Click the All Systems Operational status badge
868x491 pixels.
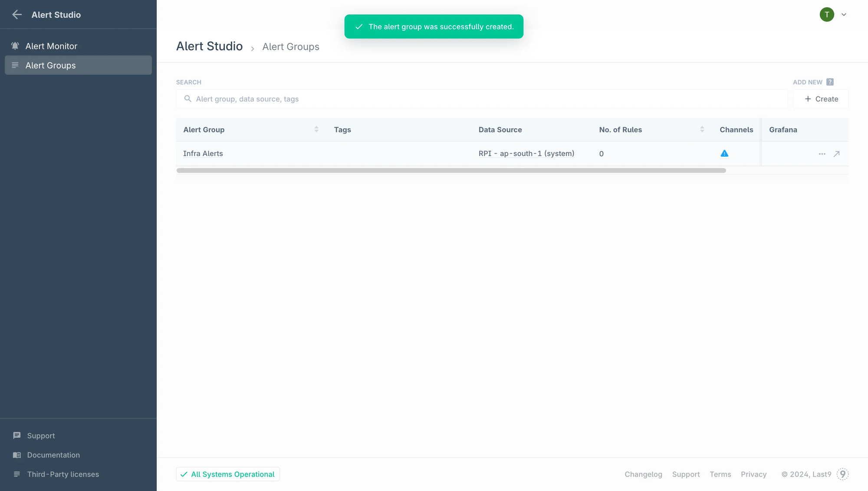(x=228, y=474)
